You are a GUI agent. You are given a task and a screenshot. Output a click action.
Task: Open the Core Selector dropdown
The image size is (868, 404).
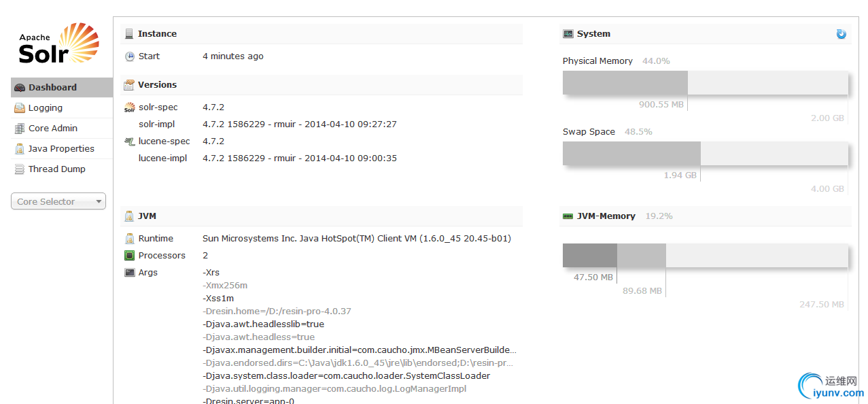(x=58, y=201)
